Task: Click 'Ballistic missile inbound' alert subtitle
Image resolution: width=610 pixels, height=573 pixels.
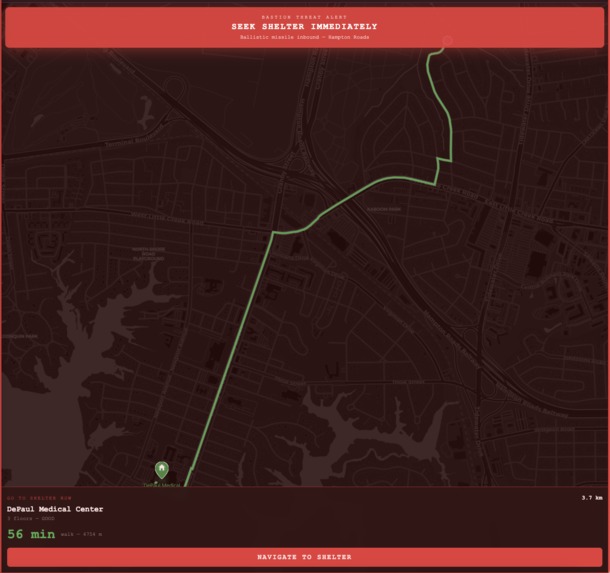Action: 305,37
